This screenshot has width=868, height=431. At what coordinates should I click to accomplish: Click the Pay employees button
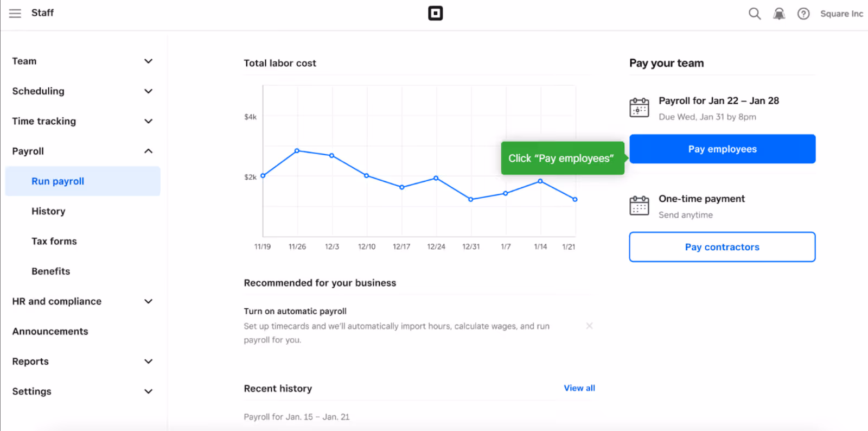coord(722,149)
